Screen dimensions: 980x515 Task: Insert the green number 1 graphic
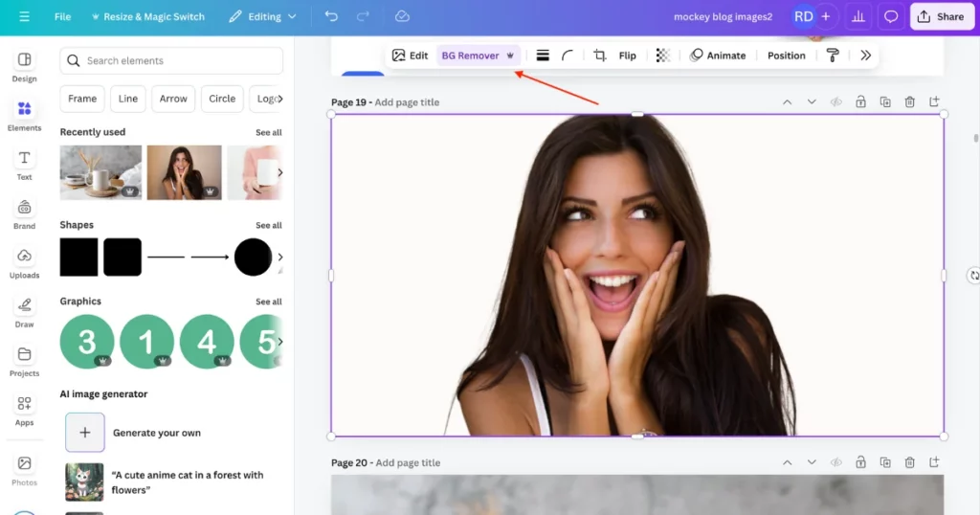146,342
